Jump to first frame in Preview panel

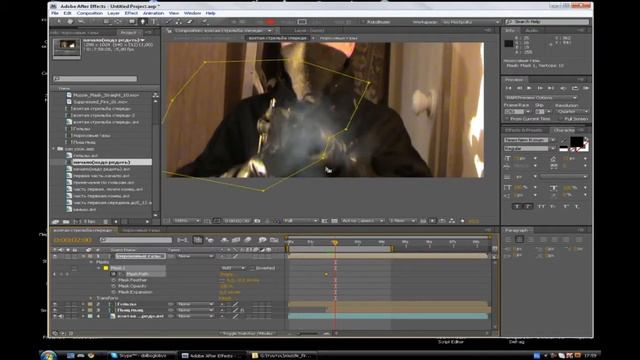(x=509, y=88)
